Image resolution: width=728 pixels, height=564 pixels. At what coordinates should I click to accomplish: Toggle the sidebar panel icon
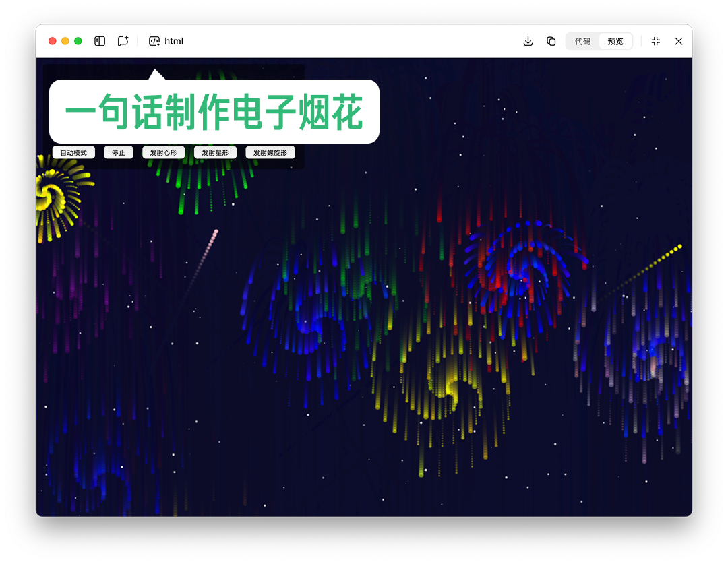pos(99,41)
